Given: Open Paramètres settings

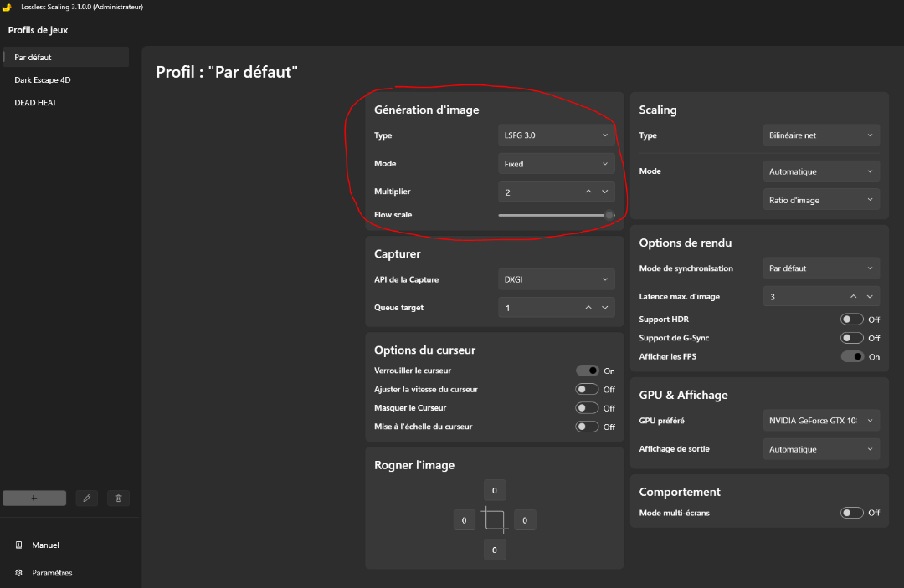Looking at the screenshot, I should pyautogui.click(x=51, y=573).
